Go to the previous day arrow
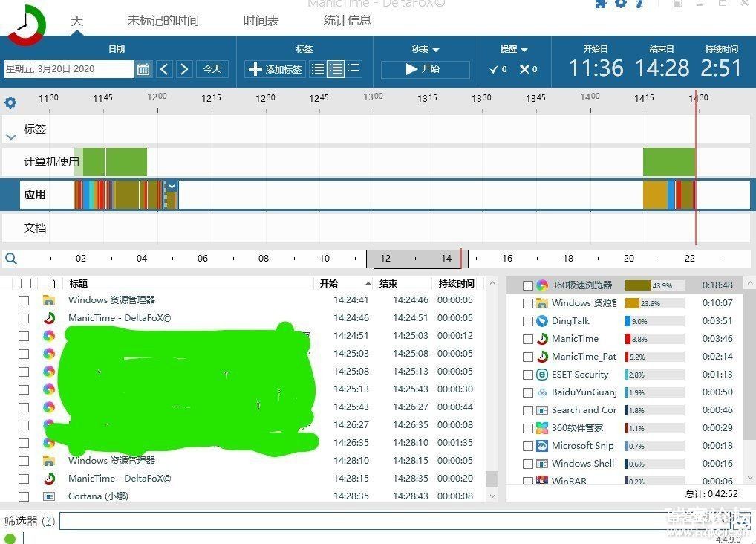The image size is (756, 544). pyautogui.click(x=165, y=69)
